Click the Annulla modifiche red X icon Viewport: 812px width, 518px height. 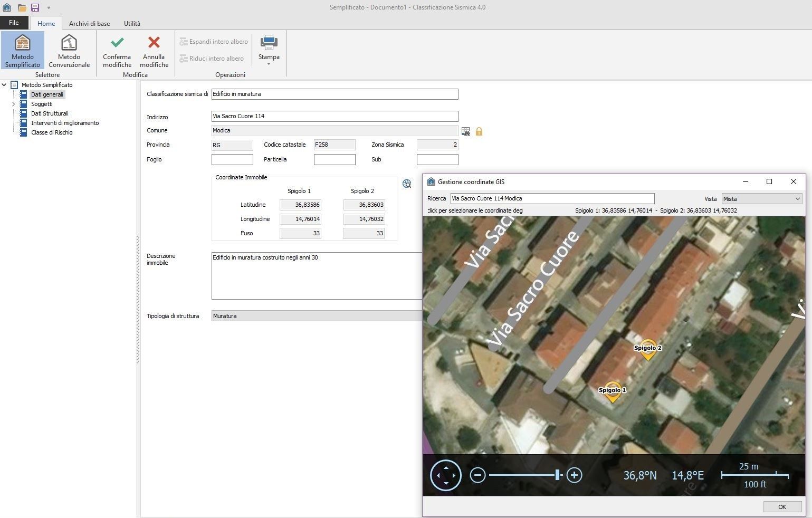(x=154, y=42)
